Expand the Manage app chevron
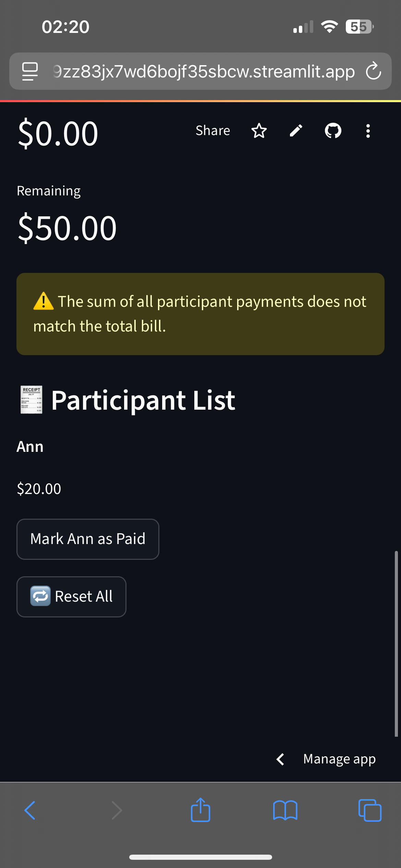The image size is (401, 868). click(280, 759)
